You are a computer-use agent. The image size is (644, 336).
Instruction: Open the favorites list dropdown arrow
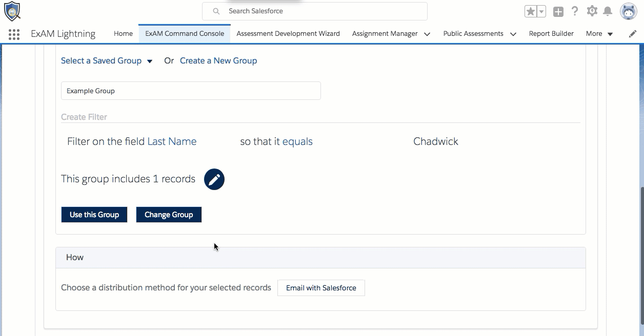click(541, 11)
